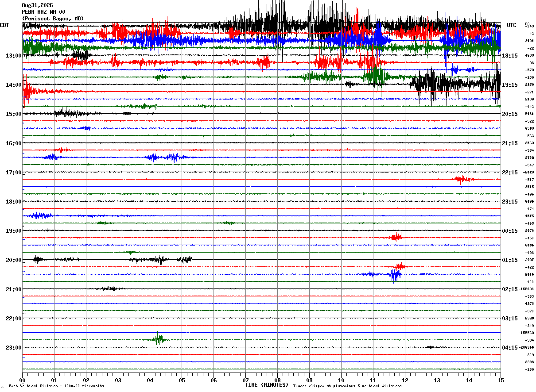Click the 04:15 UTC time label
The height and width of the screenshot is (392, 536).
tap(510, 347)
